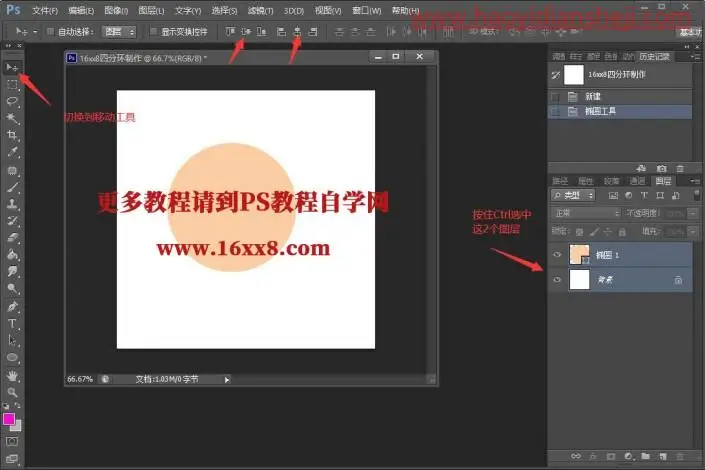This screenshot has height=470, width=705.
Task: Create new document from current state
Action: click(x=642, y=169)
